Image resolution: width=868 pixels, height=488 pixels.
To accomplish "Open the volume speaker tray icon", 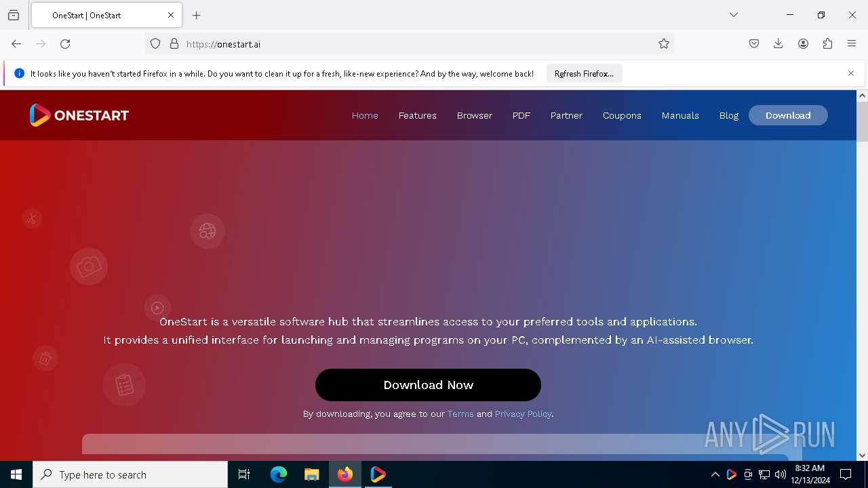I will click(x=781, y=474).
